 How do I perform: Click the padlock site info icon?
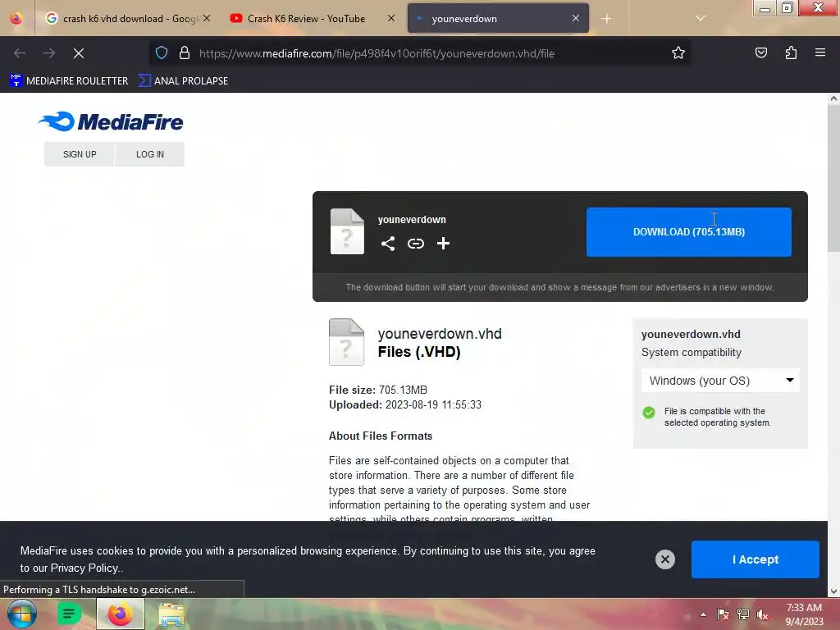[185, 53]
